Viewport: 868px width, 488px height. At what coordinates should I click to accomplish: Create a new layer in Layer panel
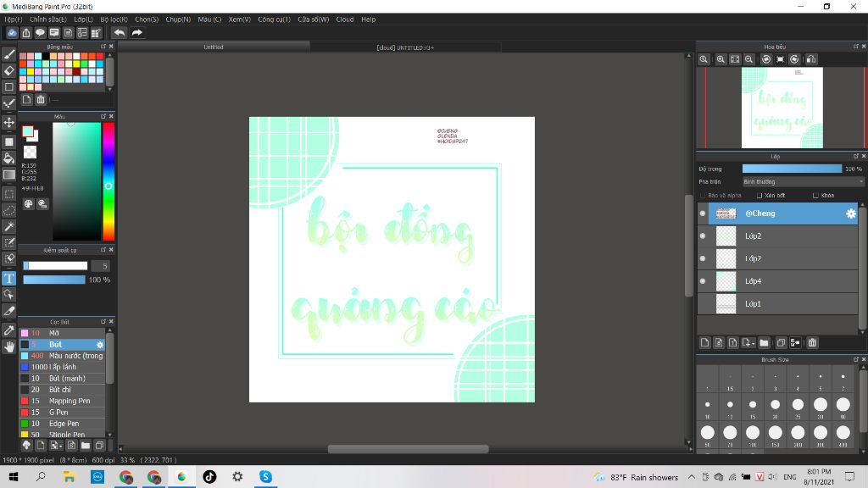tap(704, 342)
